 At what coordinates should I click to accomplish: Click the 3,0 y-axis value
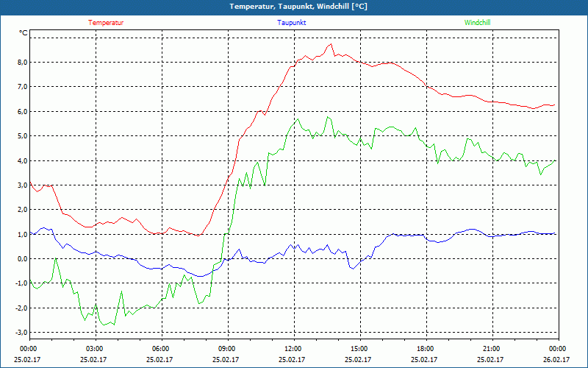pos(23,185)
